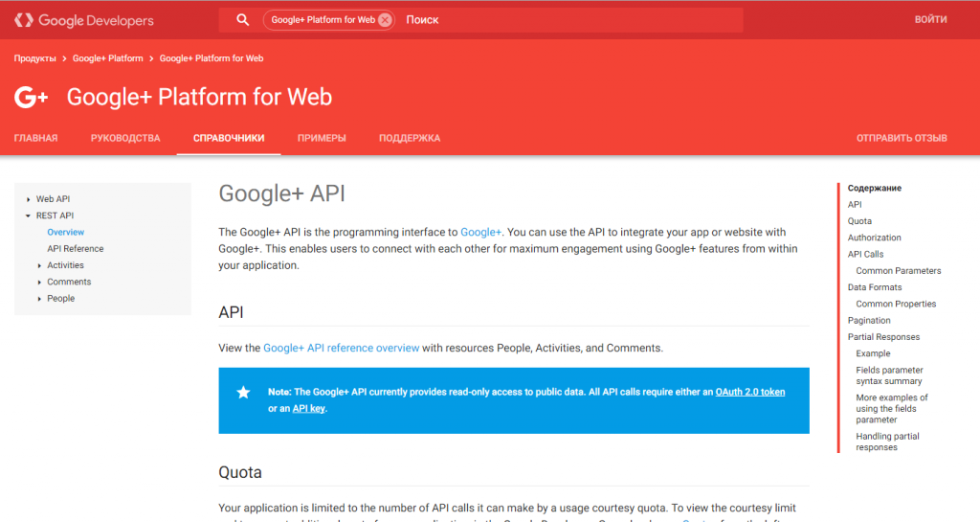The width and height of the screenshot is (980, 522).
Task: Jump to API in contents
Action: (855, 204)
